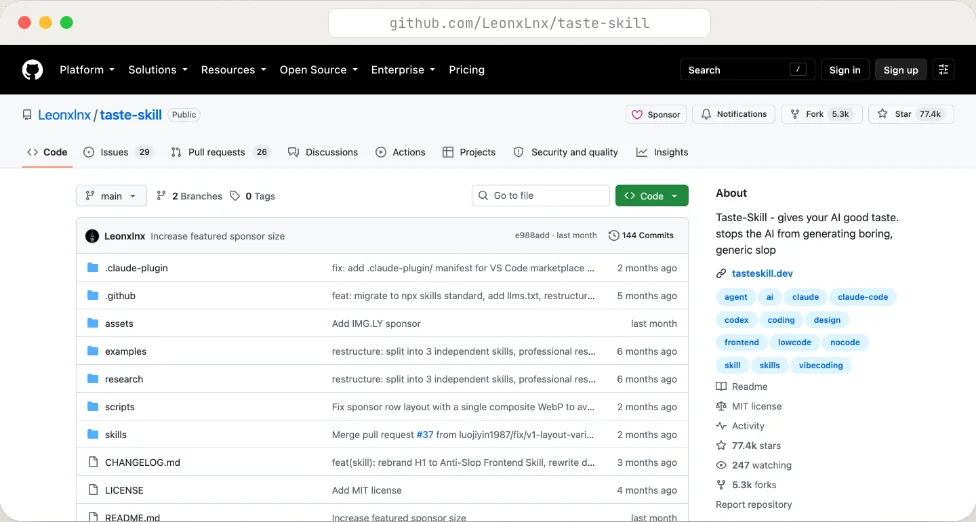The height and width of the screenshot is (522, 976).
Task: Open the assets folder
Action: [119, 324]
